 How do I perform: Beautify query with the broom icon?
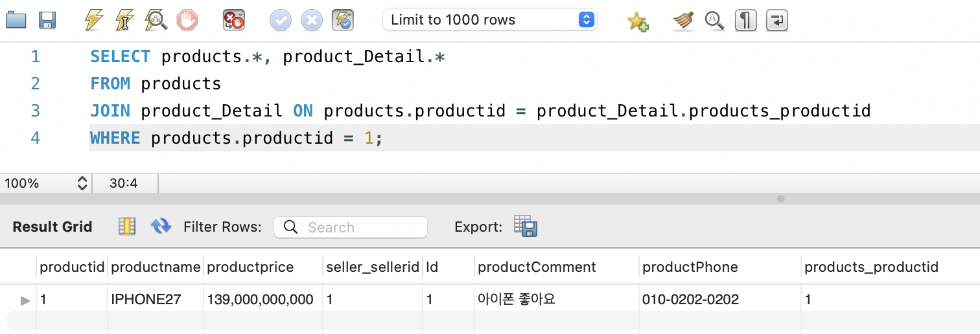pos(683,21)
